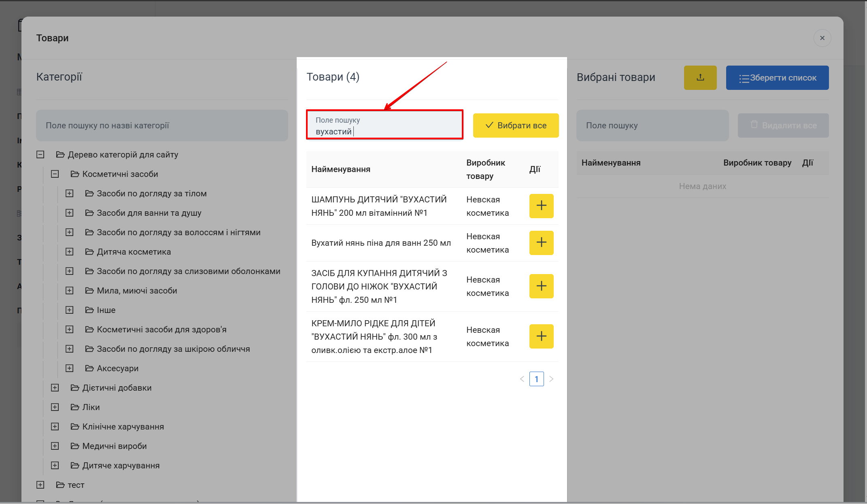Open the Дитяча косметика folder
Viewport: 867px width, 504px height.
click(134, 252)
